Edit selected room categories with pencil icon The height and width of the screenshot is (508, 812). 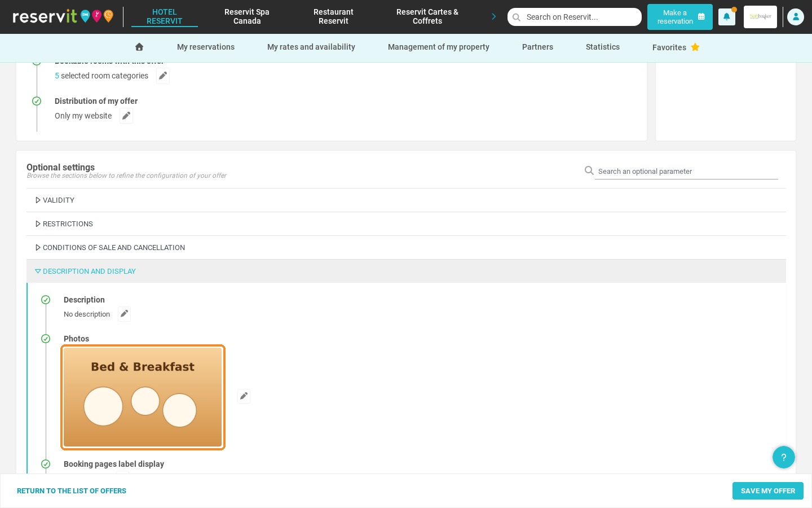[x=163, y=76]
